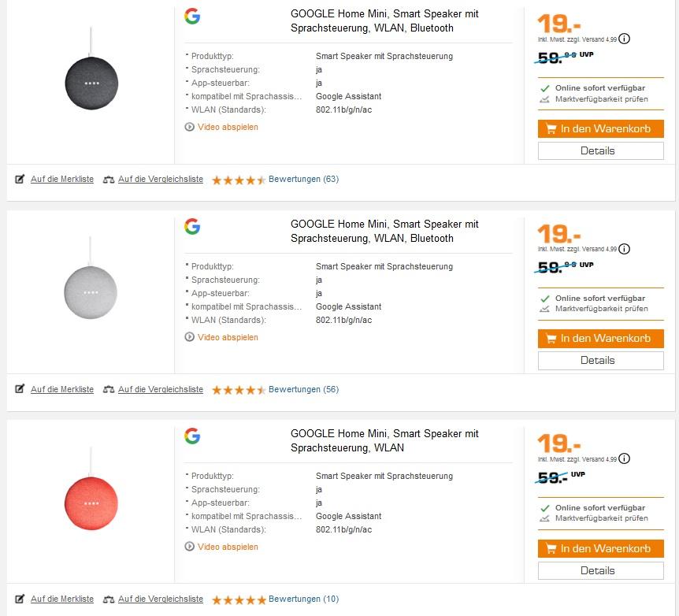Open the coral Home Mini product image
Image resolution: width=679 pixels, height=616 pixels.
point(91,503)
